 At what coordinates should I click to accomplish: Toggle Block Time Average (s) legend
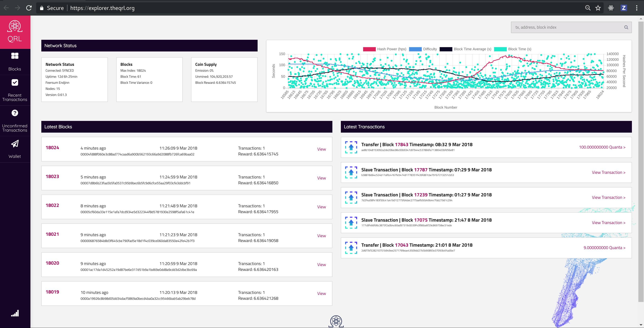pyautogui.click(x=465, y=49)
